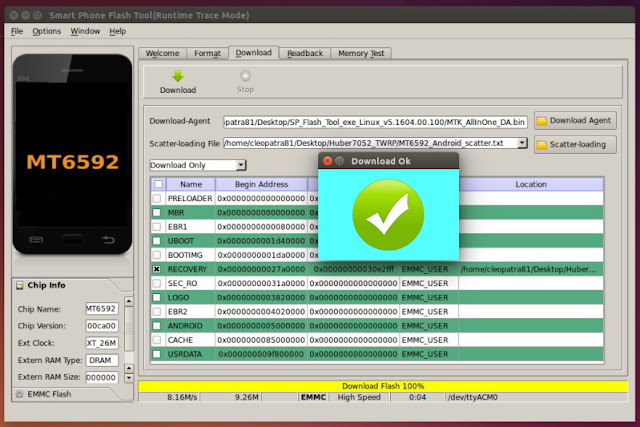Viewport: 640px width, 427px height.
Task: Click the Stop icon
Action: [x=245, y=76]
